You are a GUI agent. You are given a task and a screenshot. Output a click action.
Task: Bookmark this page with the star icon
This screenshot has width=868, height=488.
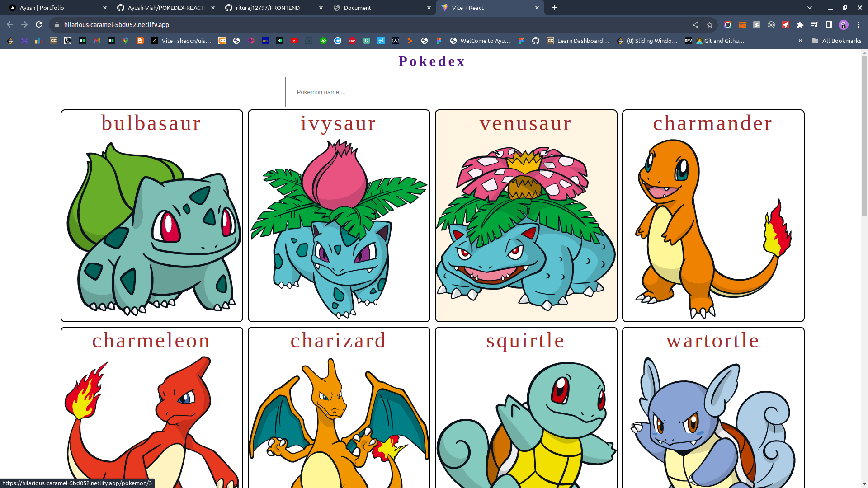(710, 25)
